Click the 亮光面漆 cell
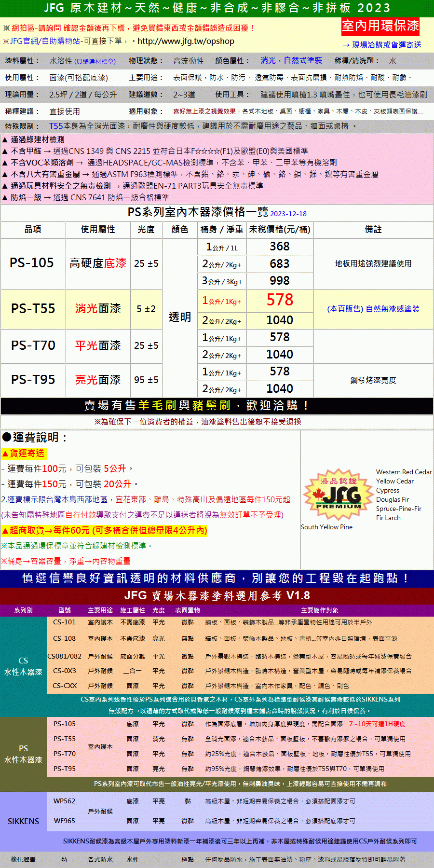The width and height of the screenshot is (434, 868). tap(98, 380)
